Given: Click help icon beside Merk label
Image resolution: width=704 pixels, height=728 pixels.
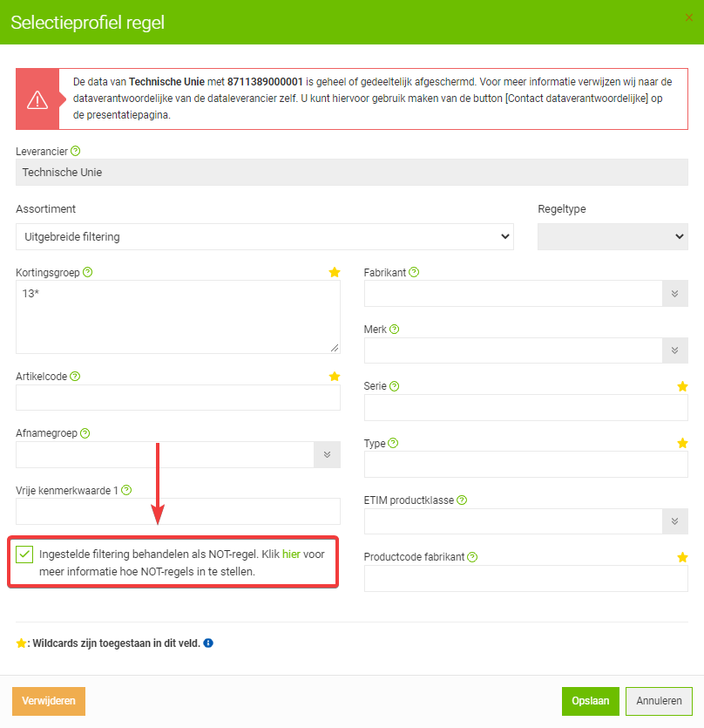Looking at the screenshot, I should tap(395, 330).
